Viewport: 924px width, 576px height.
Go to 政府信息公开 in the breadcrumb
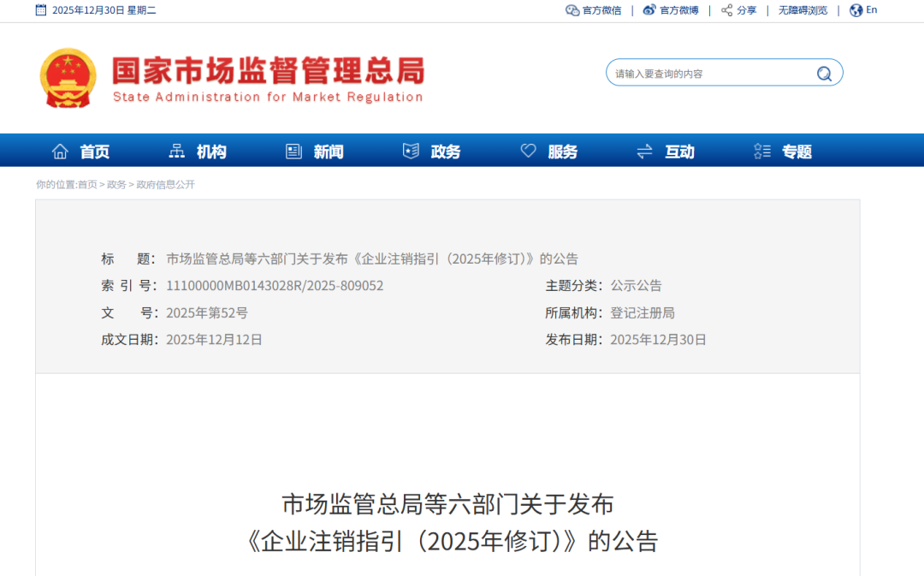[x=166, y=185]
